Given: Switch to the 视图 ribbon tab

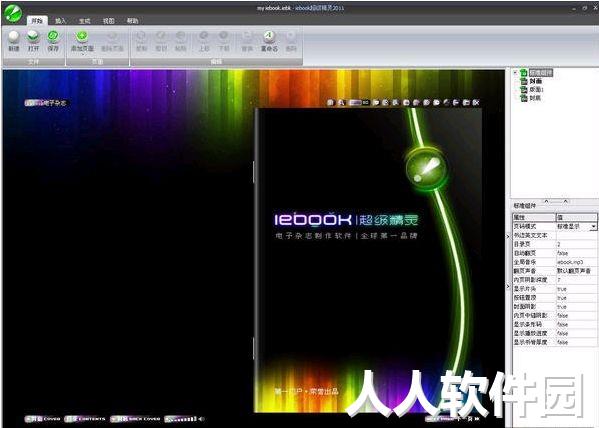Looking at the screenshot, I should coord(108,21).
